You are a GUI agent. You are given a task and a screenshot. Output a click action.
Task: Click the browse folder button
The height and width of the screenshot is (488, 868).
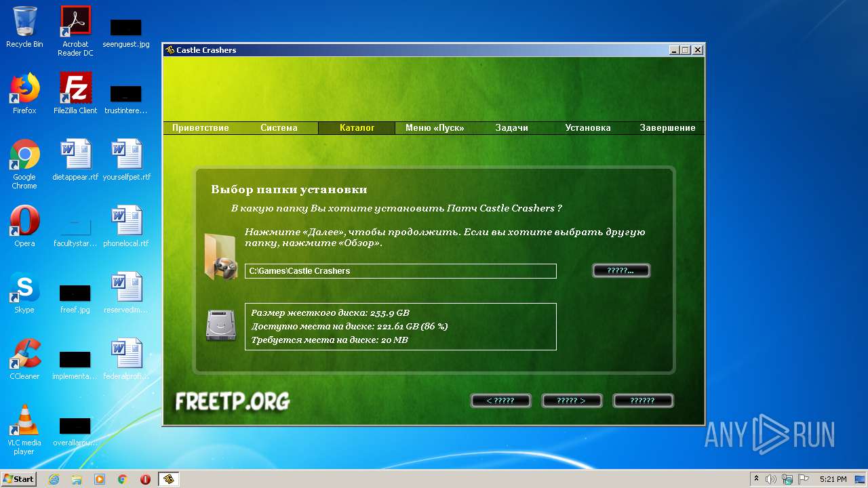pyautogui.click(x=621, y=270)
